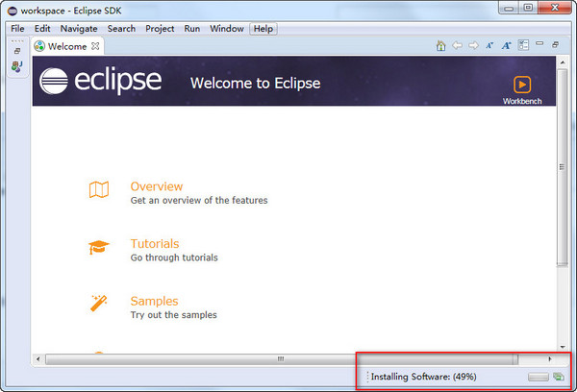Click the horizontal scrollbar thumb
The image size is (577, 392).
click(282, 359)
